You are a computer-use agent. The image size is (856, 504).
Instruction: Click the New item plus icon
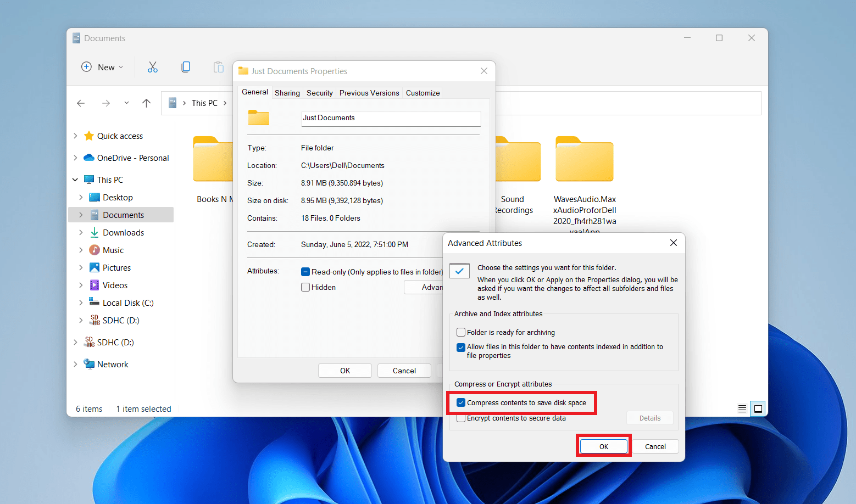click(x=86, y=67)
